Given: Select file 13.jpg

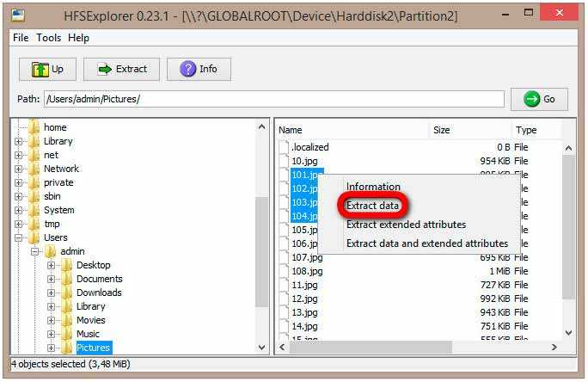Looking at the screenshot, I should pyautogui.click(x=304, y=312).
